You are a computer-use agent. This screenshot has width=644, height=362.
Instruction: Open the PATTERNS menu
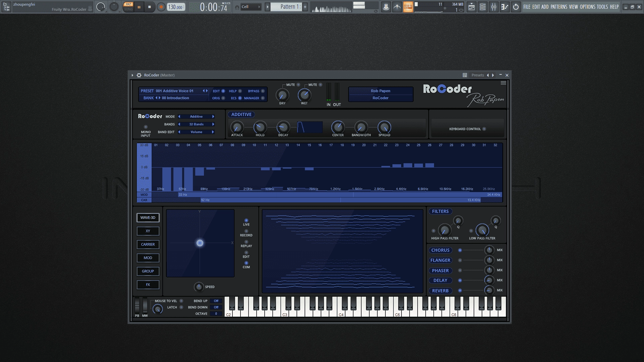559,7
